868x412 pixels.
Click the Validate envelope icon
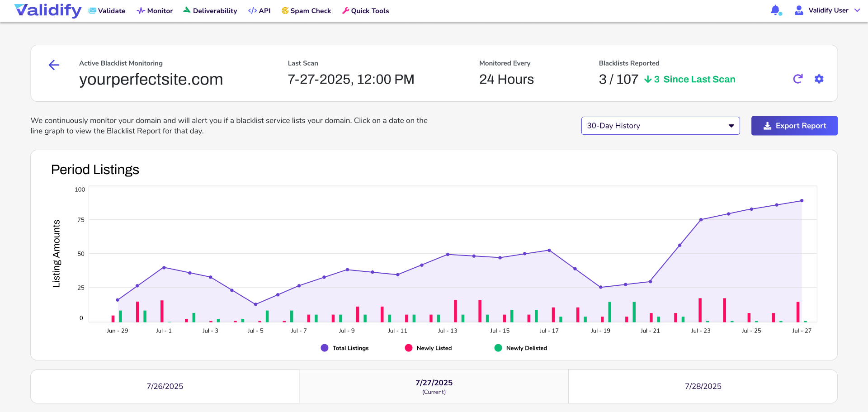pyautogui.click(x=93, y=10)
